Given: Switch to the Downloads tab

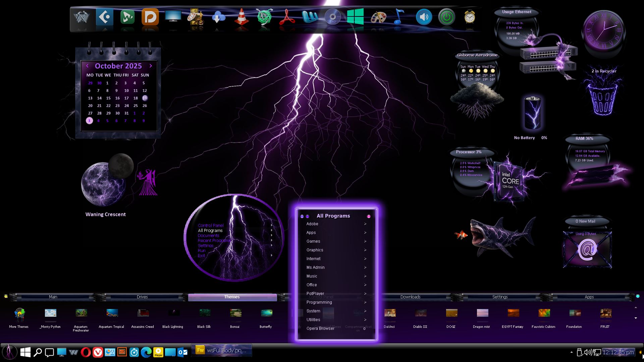Looking at the screenshot, I should 410,297.
